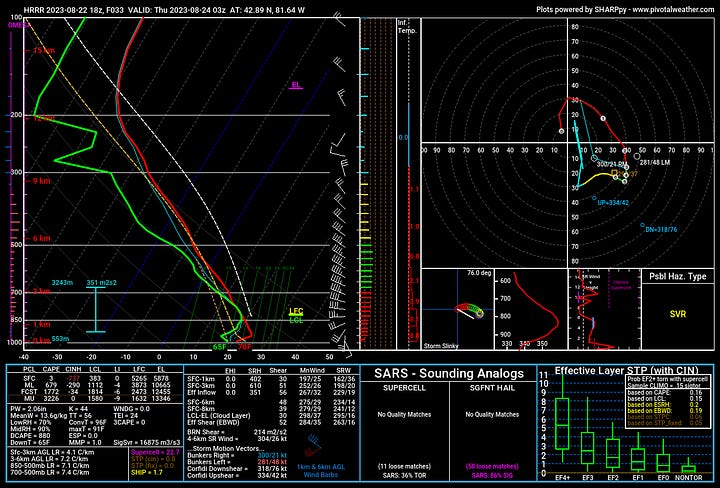Click the UP=334/42 hodograph label
720x488 pixels.
coord(613,202)
